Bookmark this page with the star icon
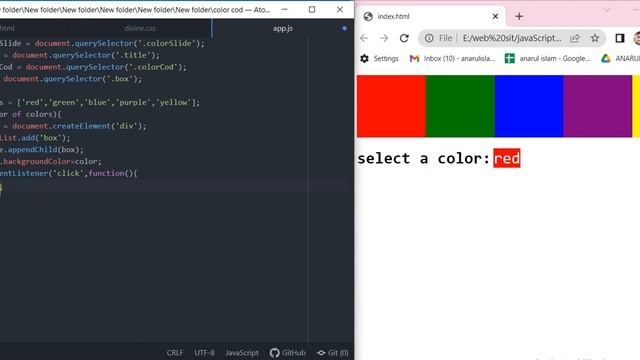This screenshot has height=360, width=640. tap(595, 38)
